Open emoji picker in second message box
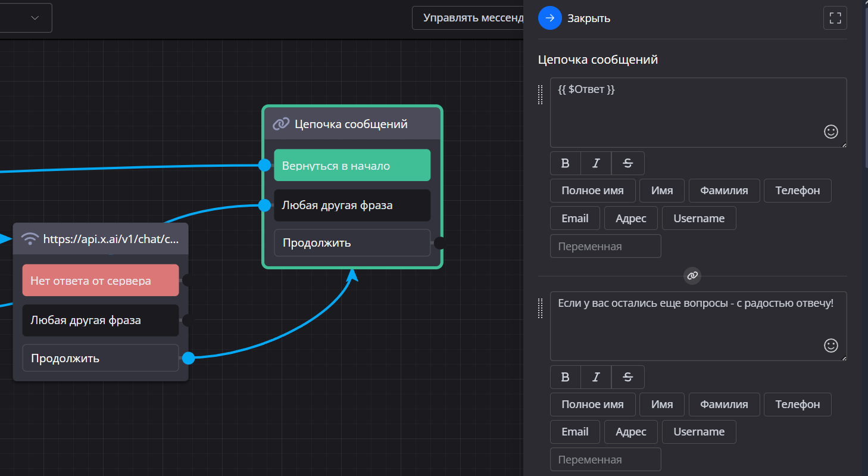Image resolution: width=868 pixels, height=476 pixels. click(830, 345)
